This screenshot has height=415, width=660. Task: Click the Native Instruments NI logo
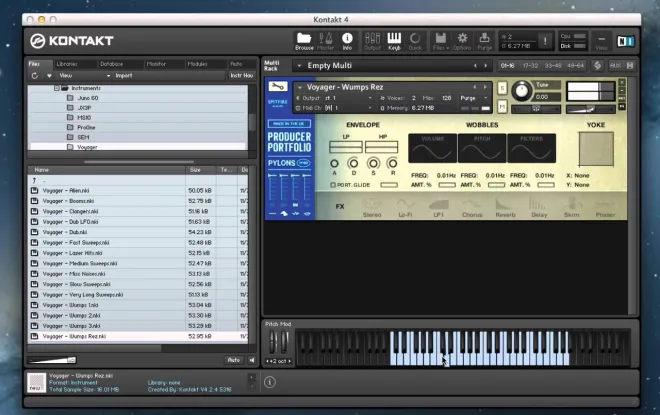click(625, 41)
